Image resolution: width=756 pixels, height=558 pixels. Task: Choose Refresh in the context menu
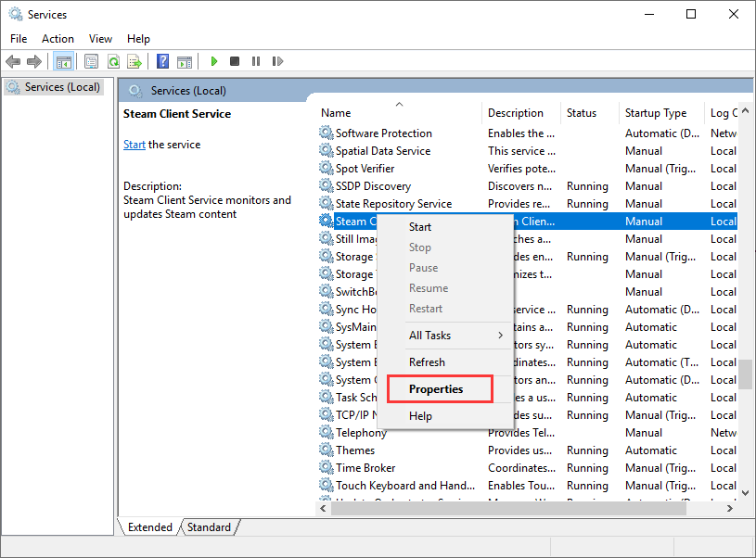444,362
